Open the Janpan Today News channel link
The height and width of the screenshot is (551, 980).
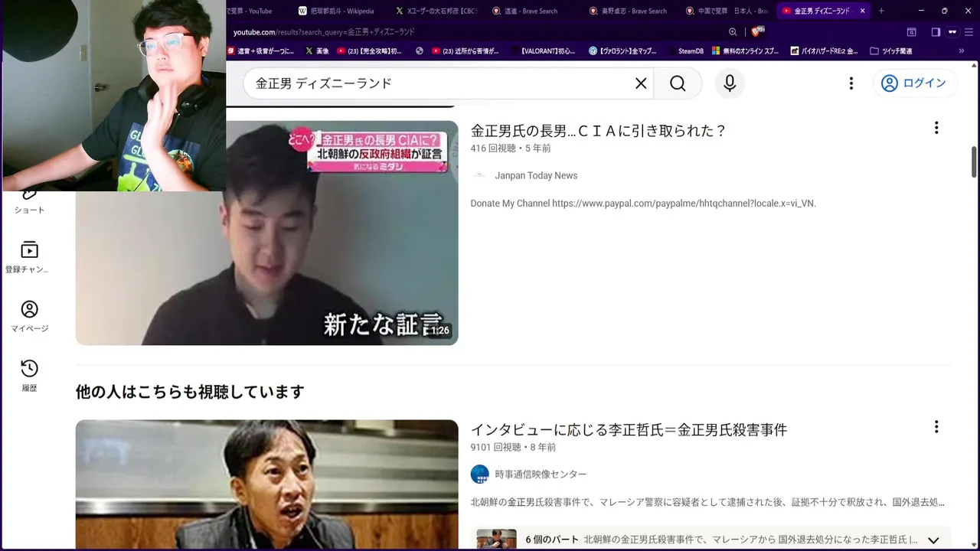[536, 175]
